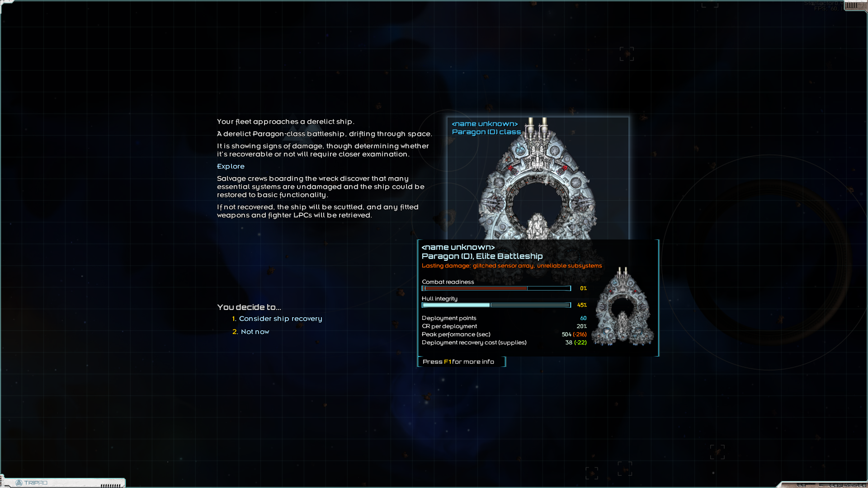Click the vent grille beside TRIPAD label

coord(111,485)
